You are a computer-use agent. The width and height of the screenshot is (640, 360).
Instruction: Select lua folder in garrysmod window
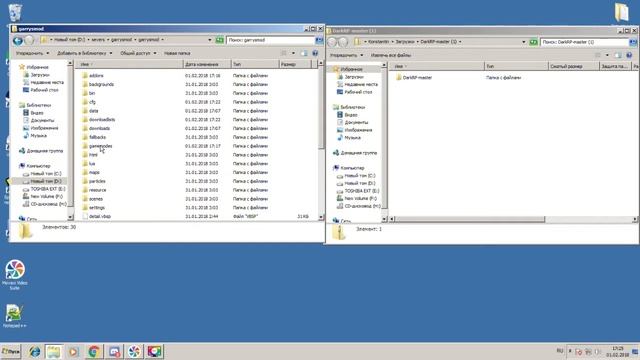[89, 164]
